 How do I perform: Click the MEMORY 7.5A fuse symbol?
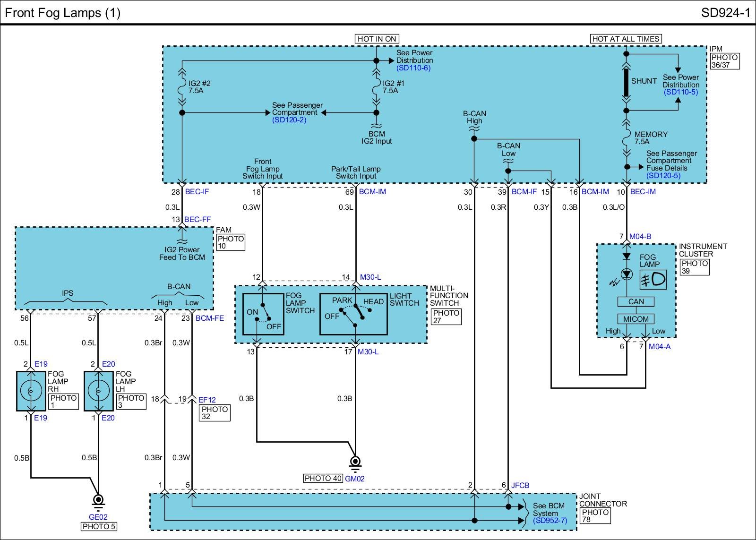pos(627,137)
